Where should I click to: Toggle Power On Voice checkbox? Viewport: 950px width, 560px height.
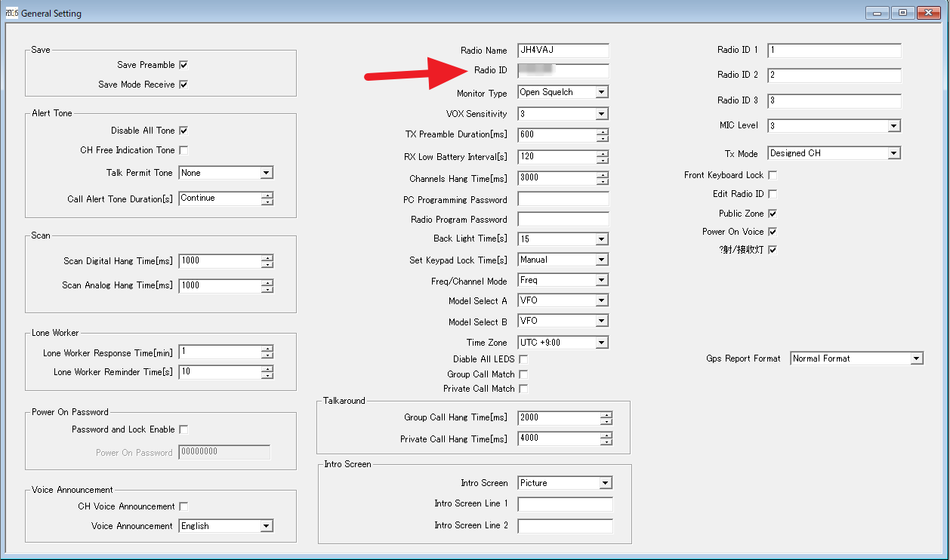click(773, 232)
